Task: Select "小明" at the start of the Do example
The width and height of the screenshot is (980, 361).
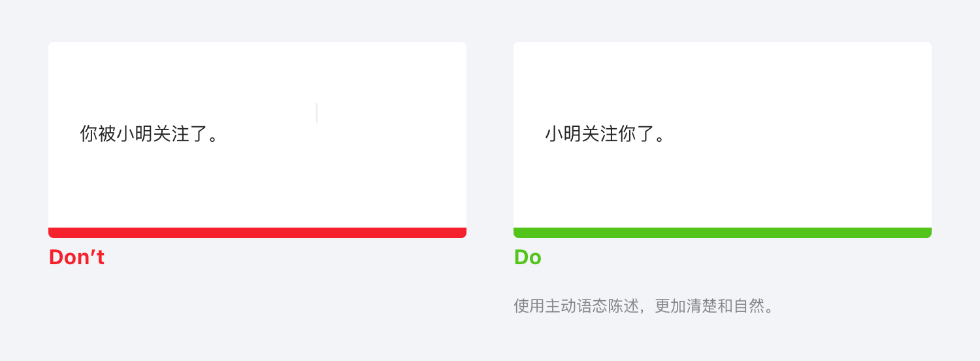Action: click(563, 134)
